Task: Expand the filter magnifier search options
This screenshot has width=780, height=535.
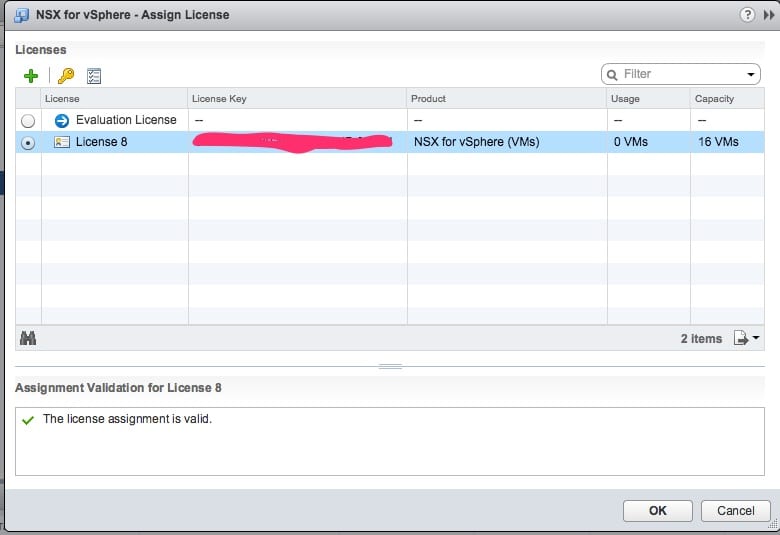Action: click(612, 74)
